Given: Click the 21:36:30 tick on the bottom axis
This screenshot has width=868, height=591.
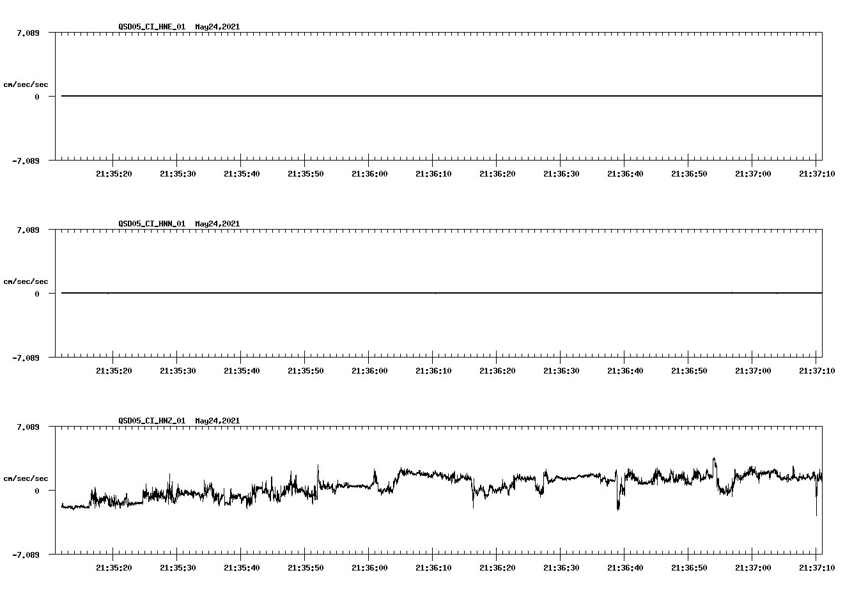Looking at the screenshot, I should tap(562, 568).
